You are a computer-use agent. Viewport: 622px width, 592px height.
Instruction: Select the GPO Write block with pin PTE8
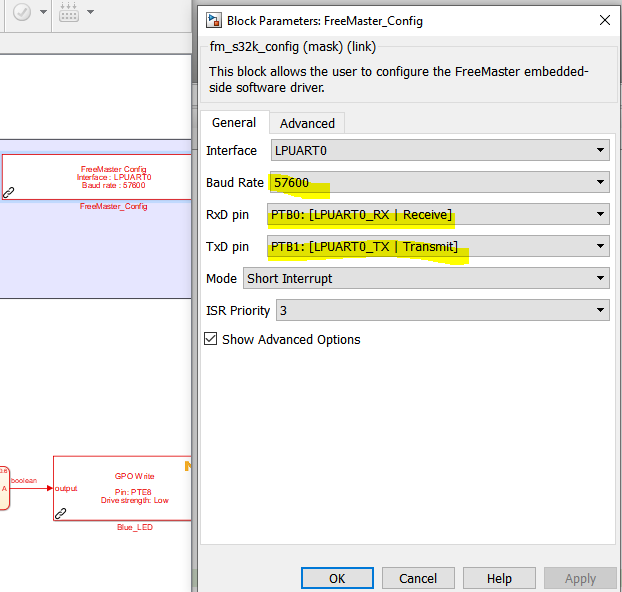[x=122, y=488]
